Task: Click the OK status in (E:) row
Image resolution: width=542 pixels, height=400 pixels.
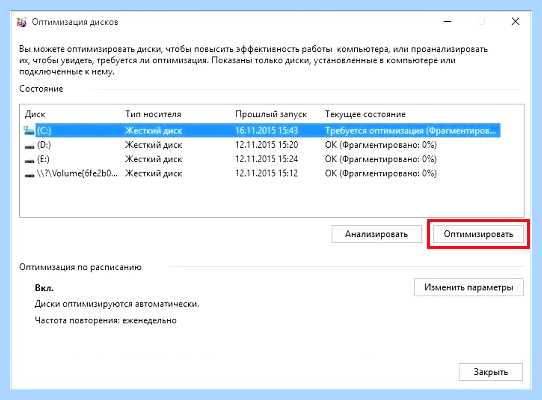Action: tap(381, 159)
